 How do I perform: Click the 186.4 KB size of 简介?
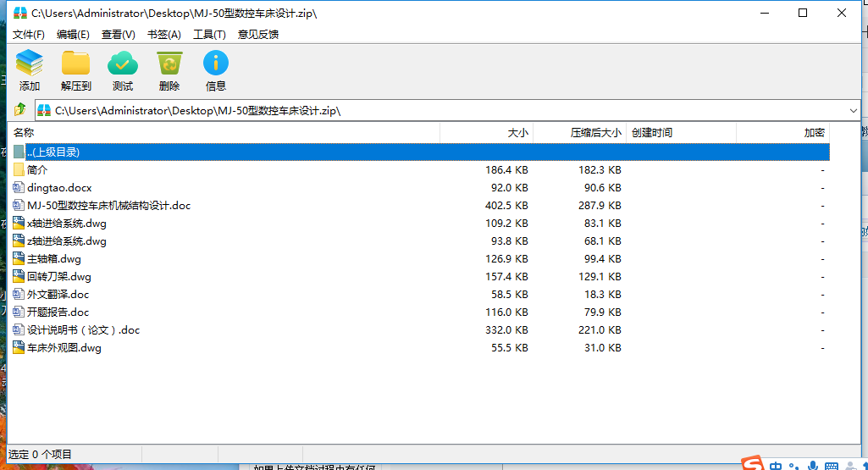click(506, 170)
